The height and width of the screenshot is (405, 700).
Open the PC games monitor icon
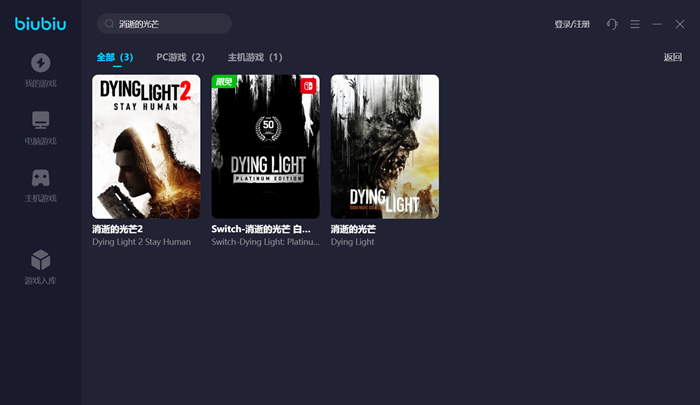click(41, 120)
